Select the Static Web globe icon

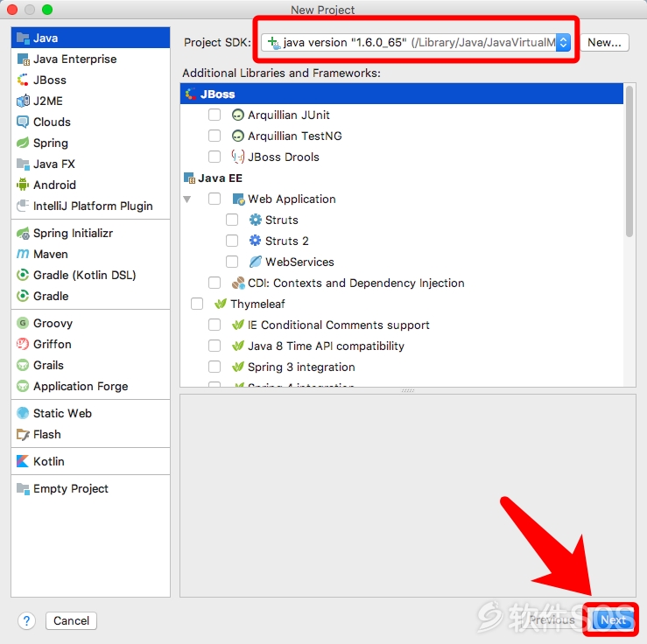(x=23, y=413)
